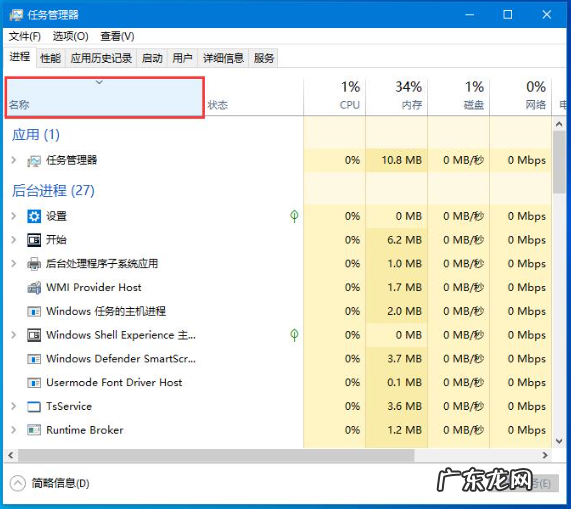This screenshot has width=571, height=509.
Task: Sort by the 名称 column header
Action: [105, 98]
